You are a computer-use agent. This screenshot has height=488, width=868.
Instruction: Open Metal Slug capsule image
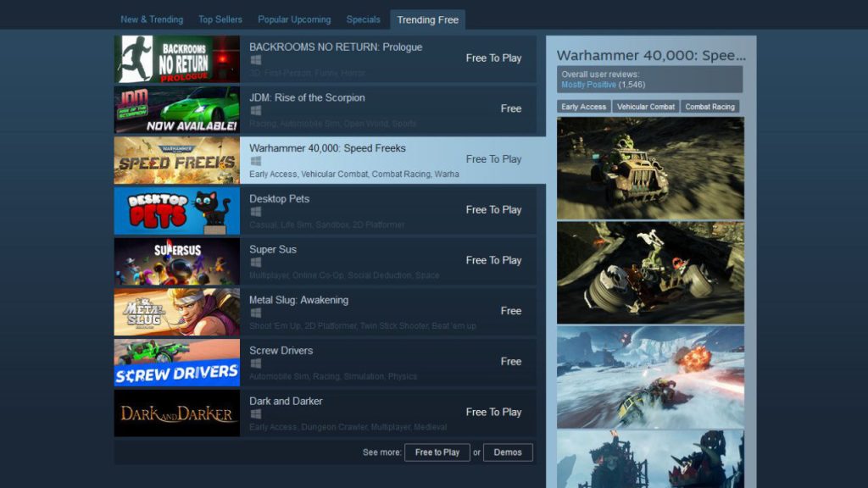click(x=177, y=312)
